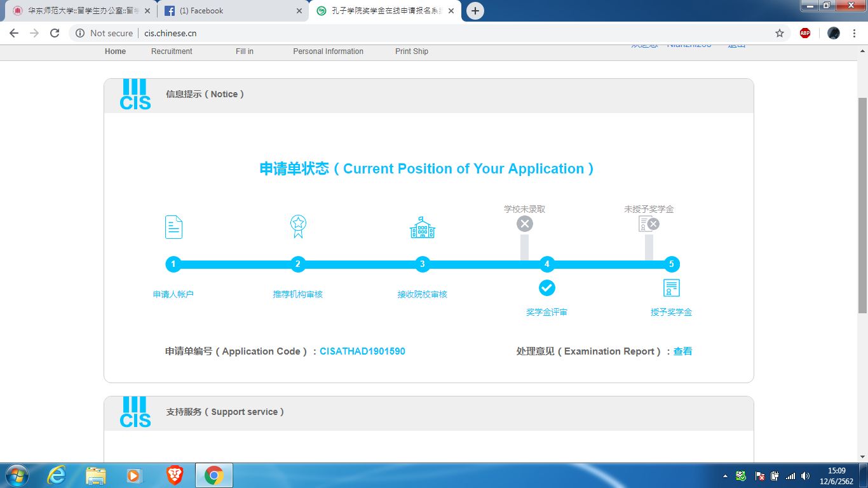Click the 查看 examination report link
The height and width of the screenshot is (488, 868).
click(682, 351)
